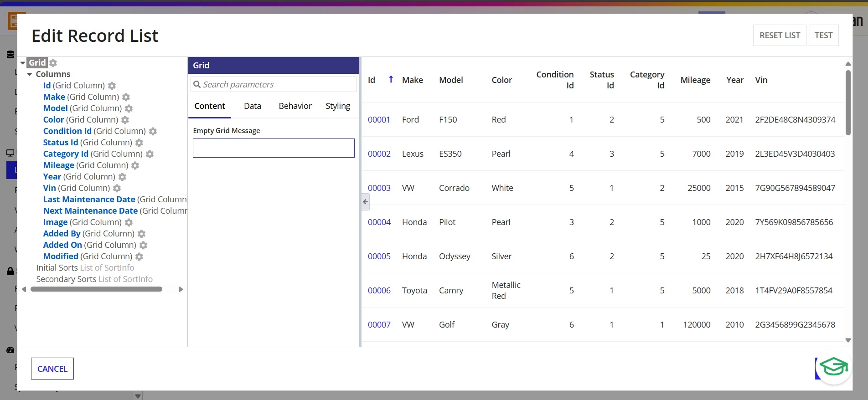Switch to the Behavior tab
868x400 pixels.
pos(295,106)
